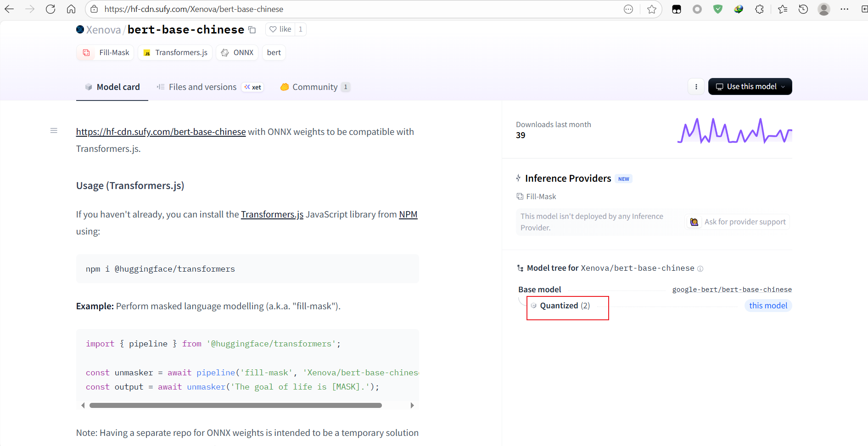Click the code scrollbar right arrow
Image resolution: width=868 pixels, height=446 pixels.
(x=412, y=406)
